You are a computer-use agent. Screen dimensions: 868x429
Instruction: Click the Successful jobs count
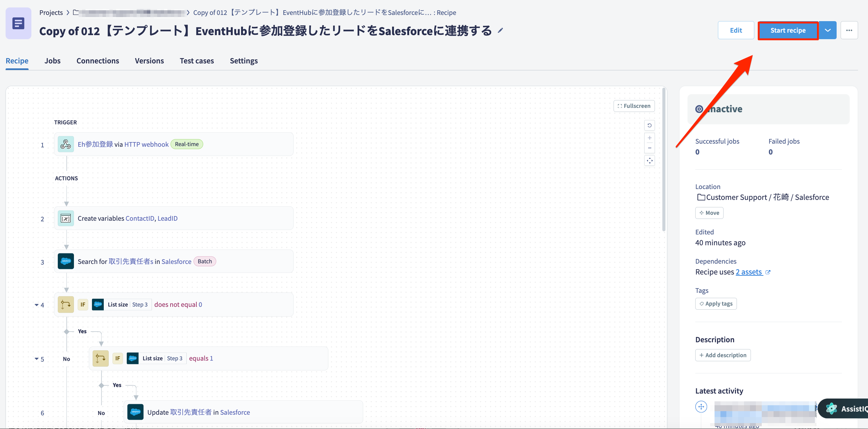pyautogui.click(x=697, y=152)
